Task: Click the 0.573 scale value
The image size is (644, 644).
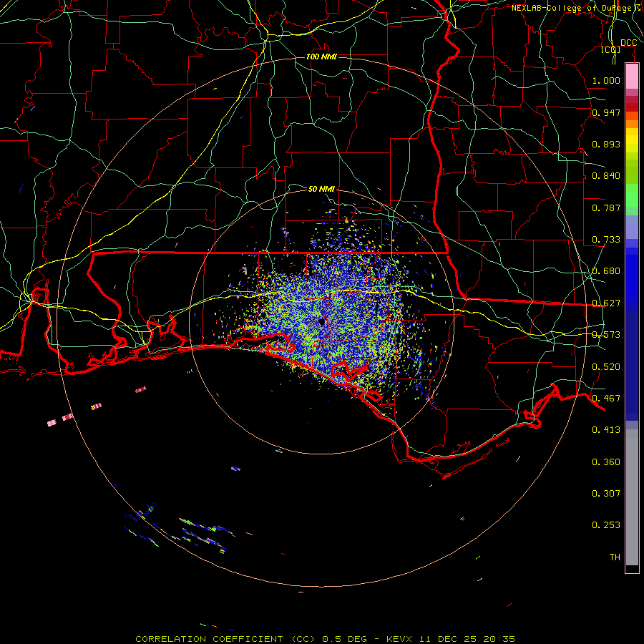Action: [606, 335]
